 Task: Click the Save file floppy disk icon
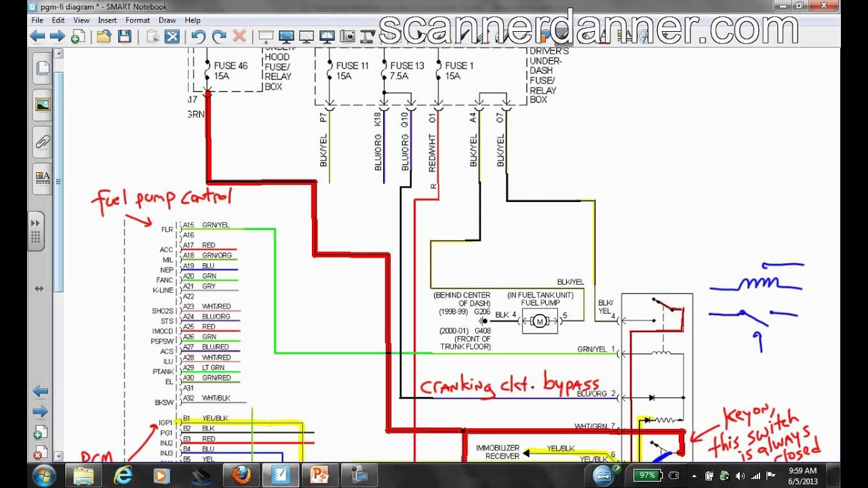click(124, 37)
